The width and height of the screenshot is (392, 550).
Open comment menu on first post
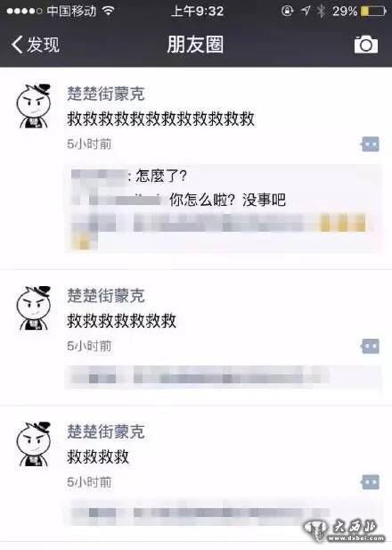pyautogui.click(x=370, y=144)
